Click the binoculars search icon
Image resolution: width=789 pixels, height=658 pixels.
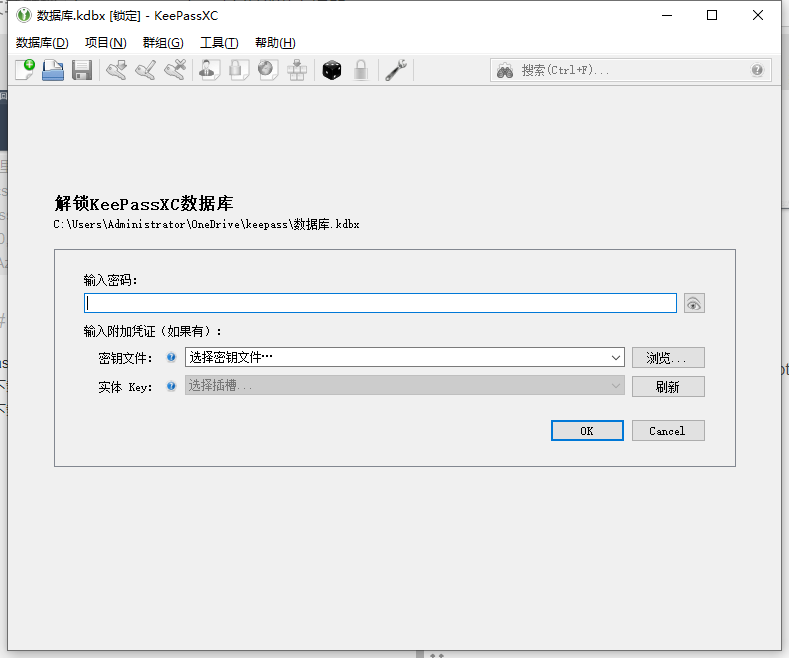505,70
